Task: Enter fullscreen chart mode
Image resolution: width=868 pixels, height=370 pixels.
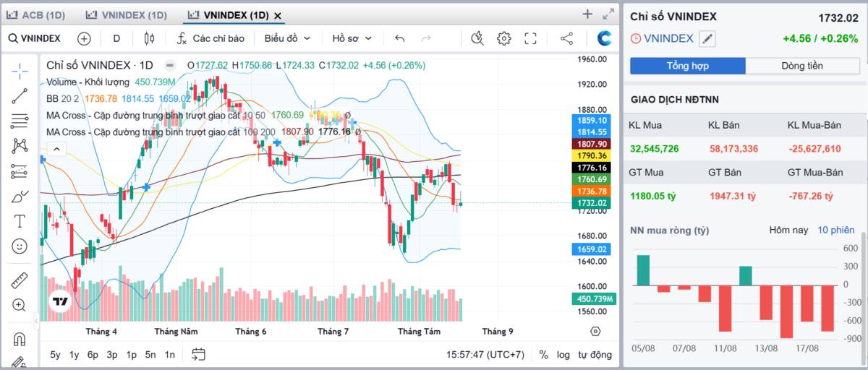Action: (530, 38)
